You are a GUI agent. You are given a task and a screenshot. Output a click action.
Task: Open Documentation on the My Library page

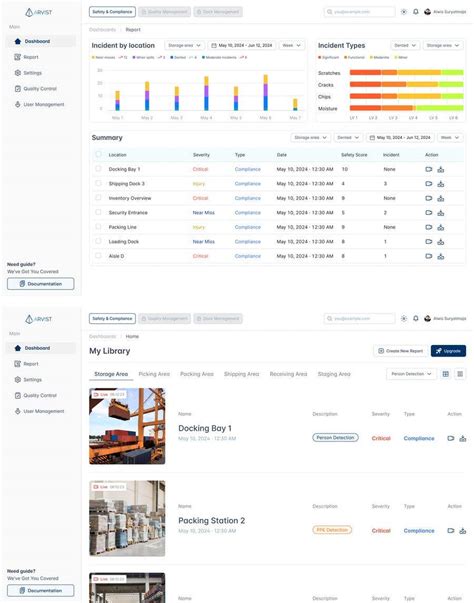click(x=41, y=590)
